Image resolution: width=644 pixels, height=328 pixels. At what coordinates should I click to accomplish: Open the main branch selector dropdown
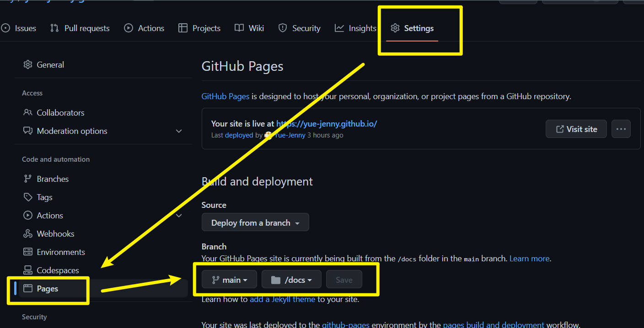click(229, 280)
